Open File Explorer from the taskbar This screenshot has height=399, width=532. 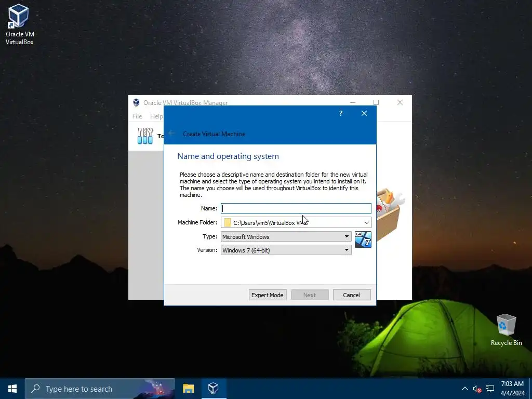188,389
